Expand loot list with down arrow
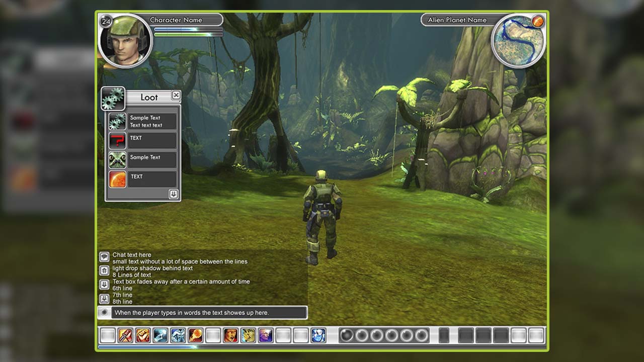 tap(173, 195)
